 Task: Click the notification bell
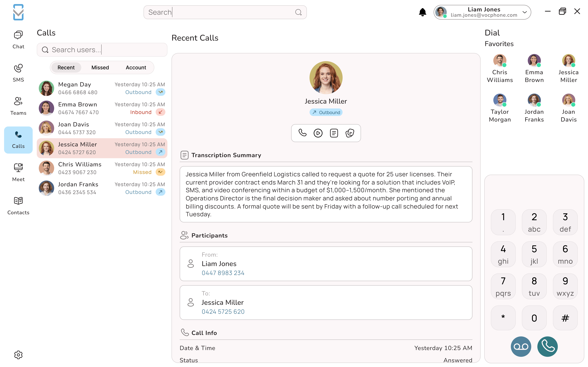[423, 12]
